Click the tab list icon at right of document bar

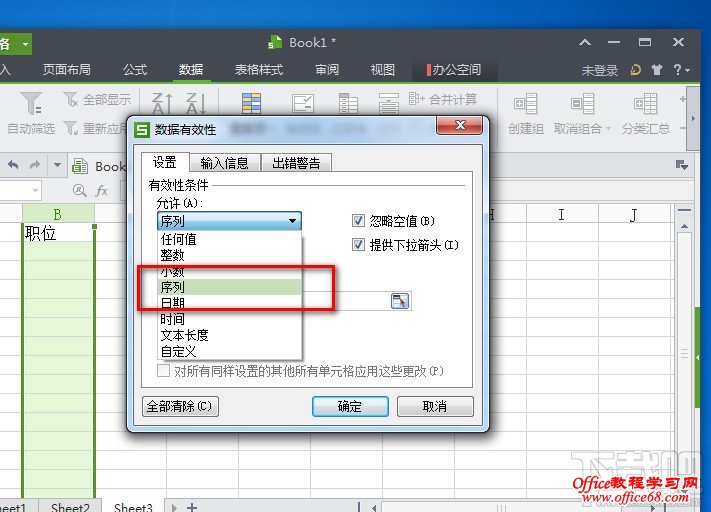click(x=682, y=165)
